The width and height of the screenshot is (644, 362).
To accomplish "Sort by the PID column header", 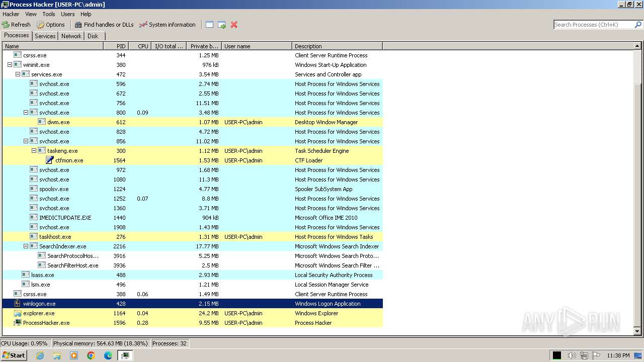I will tap(116, 46).
